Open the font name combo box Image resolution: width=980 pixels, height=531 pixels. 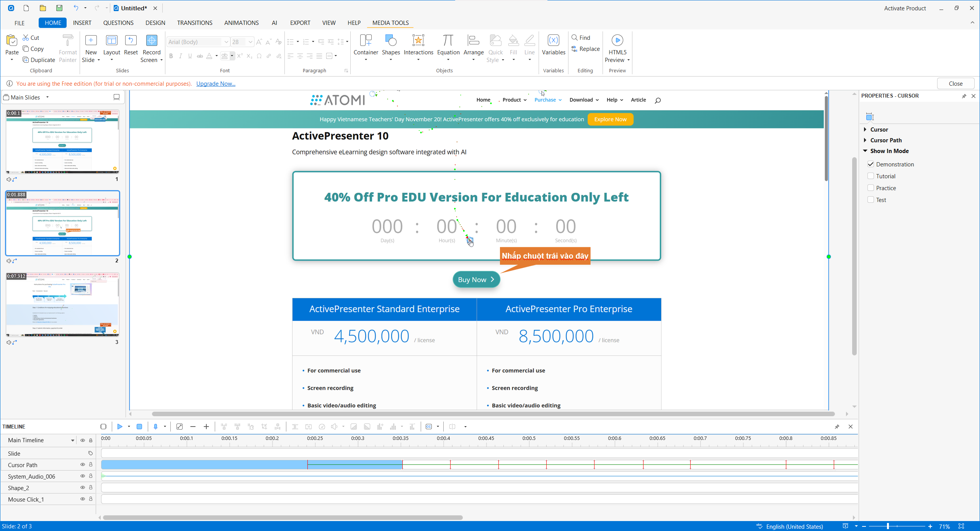point(226,42)
